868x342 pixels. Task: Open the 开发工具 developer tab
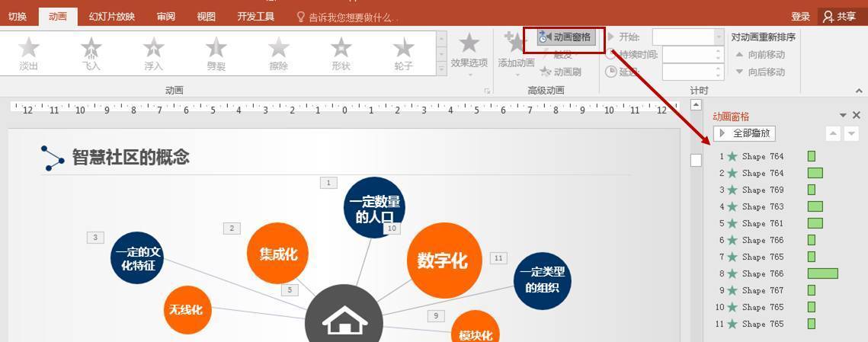[256, 17]
